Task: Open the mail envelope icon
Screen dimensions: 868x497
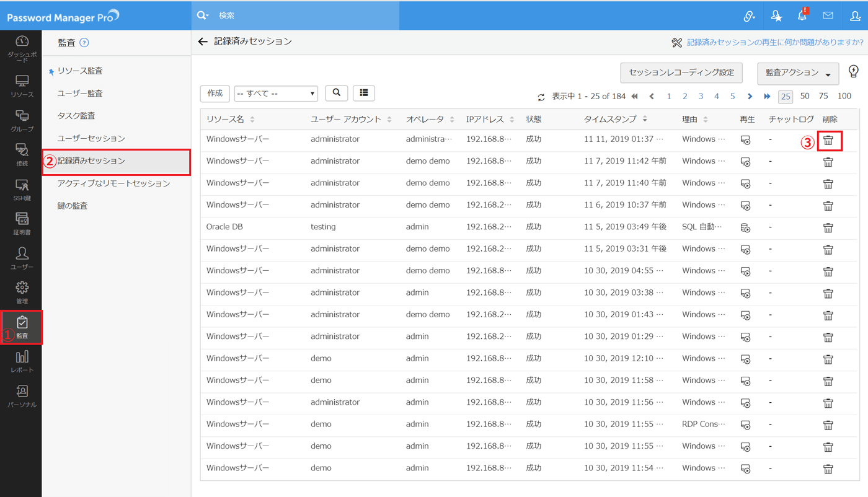Action: pyautogui.click(x=828, y=15)
